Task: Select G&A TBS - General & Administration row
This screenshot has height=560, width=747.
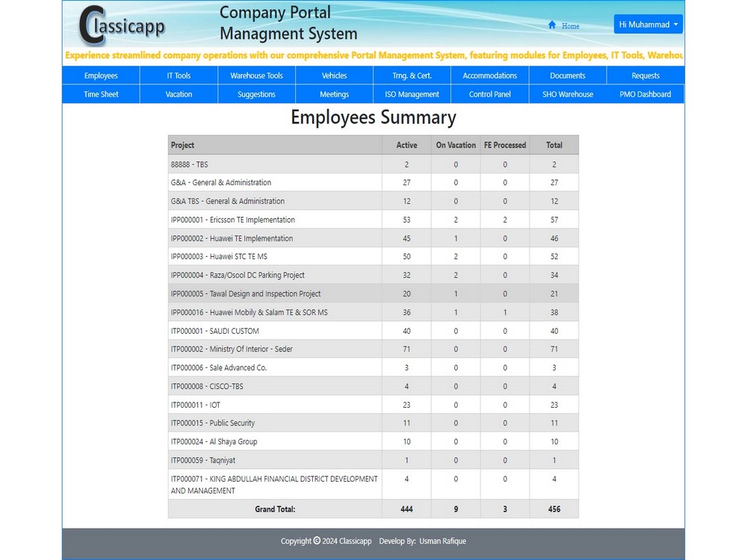Action: tap(373, 201)
